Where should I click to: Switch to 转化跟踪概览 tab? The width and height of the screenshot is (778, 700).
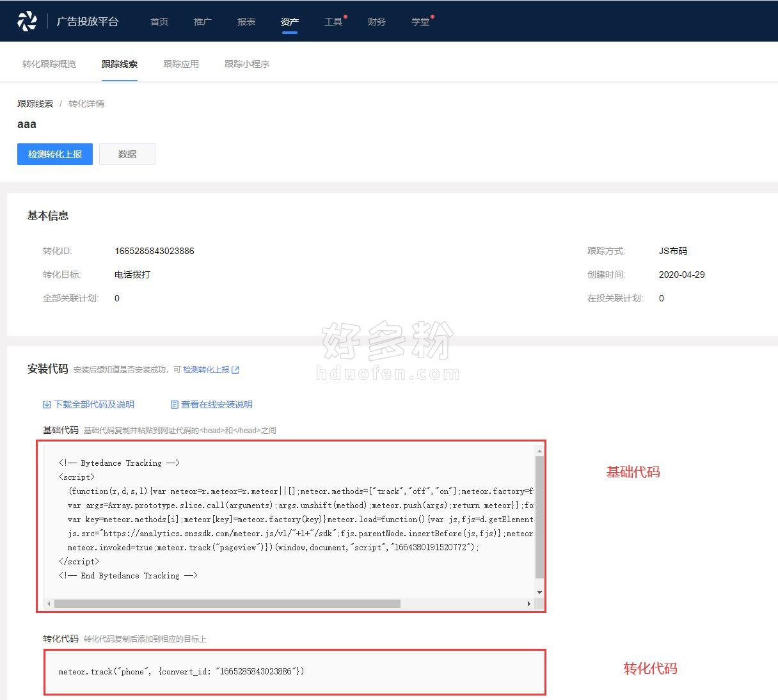49,64
